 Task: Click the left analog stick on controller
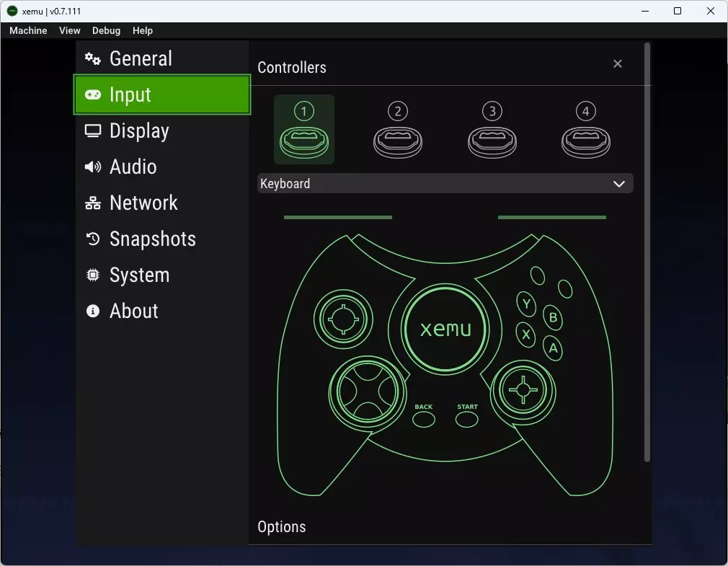[343, 319]
